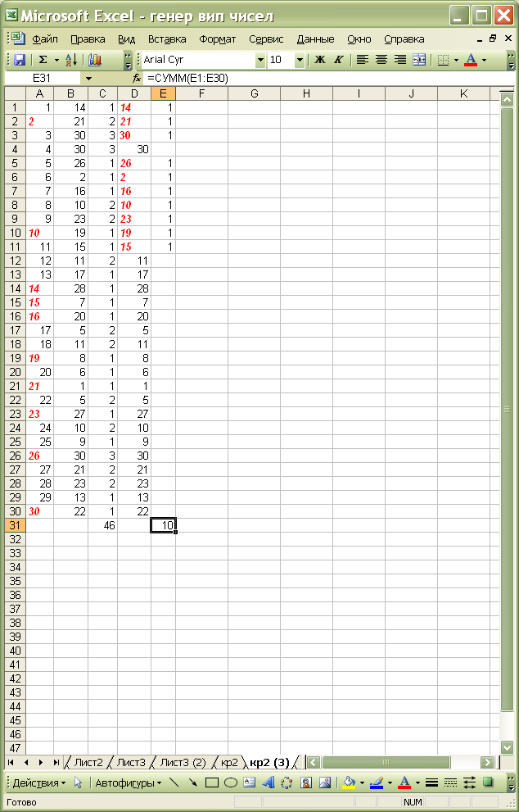This screenshot has height=812, width=519.
Task: Choose the Line Style icon
Action: click(x=432, y=783)
